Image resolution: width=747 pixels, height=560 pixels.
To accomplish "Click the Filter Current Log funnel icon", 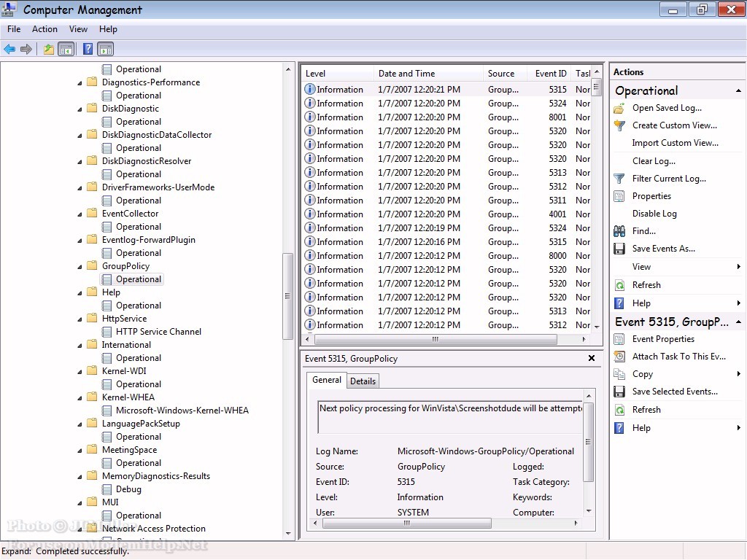I will pyautogui.click(x=619, y=179).
